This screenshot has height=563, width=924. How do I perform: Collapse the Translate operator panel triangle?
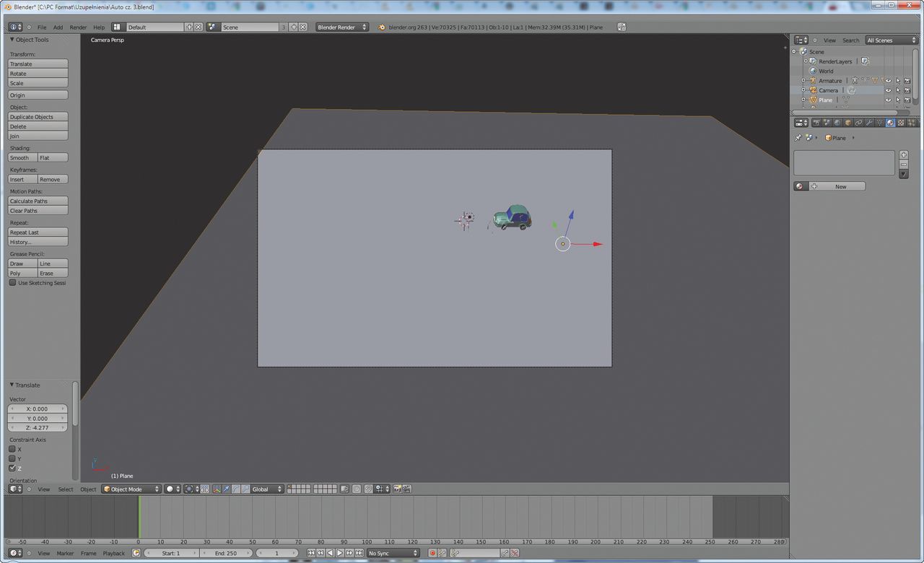coord(12,385)
